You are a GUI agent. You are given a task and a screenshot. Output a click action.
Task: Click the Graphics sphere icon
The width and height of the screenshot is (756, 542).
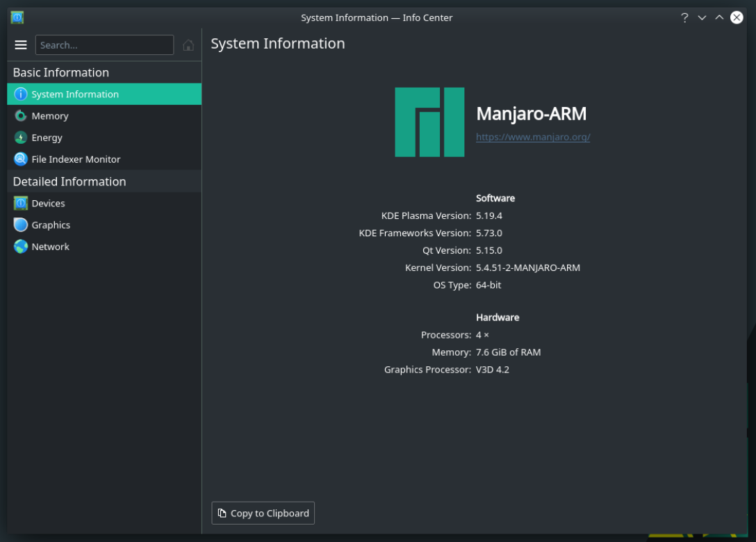click(21, 225)
